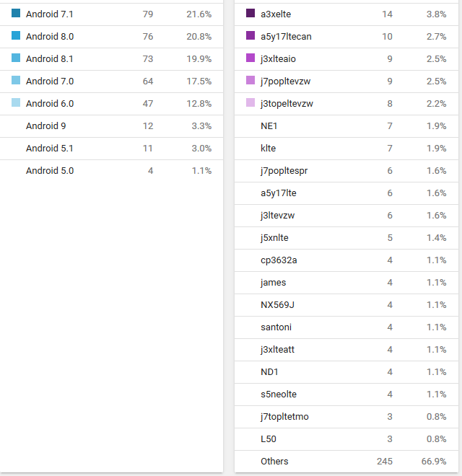This screenshot has width=462, height=476.
Task: Click the Android 8.0 color swatch
Action: coord(16,36)
